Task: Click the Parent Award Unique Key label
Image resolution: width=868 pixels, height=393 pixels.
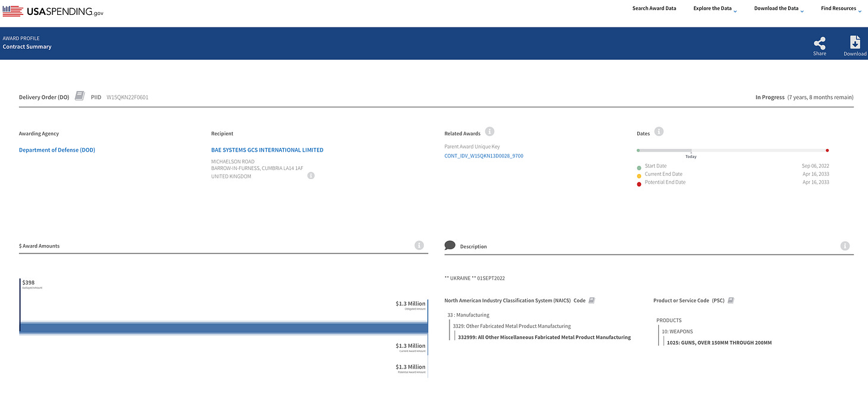Action: click(x=472, y=146)
